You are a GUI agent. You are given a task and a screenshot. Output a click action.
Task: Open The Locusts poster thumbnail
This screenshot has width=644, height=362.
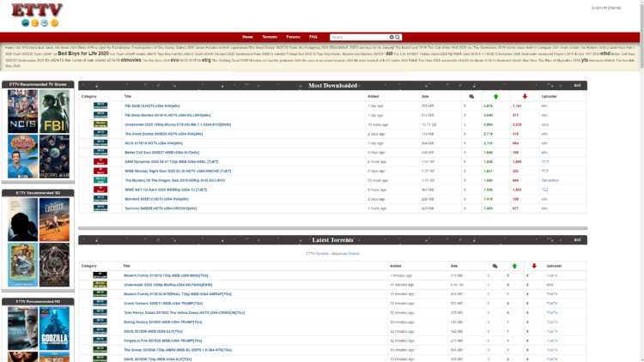(55, 220)
